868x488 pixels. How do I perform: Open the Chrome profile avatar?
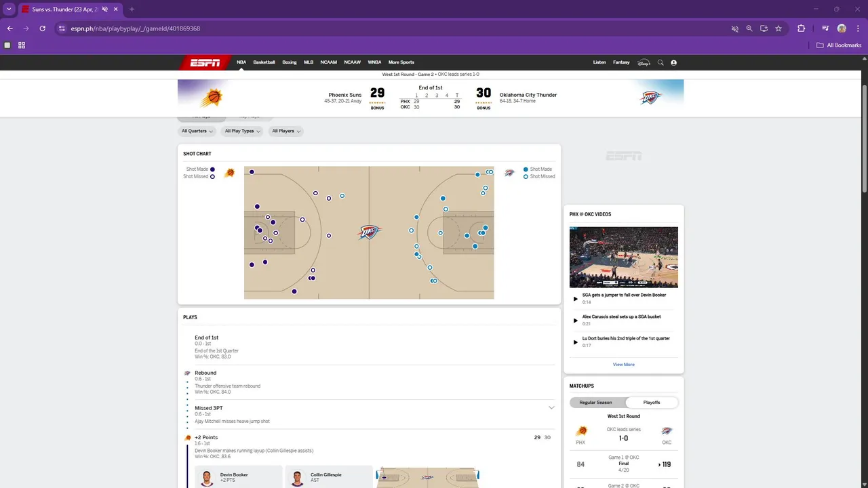842,28
